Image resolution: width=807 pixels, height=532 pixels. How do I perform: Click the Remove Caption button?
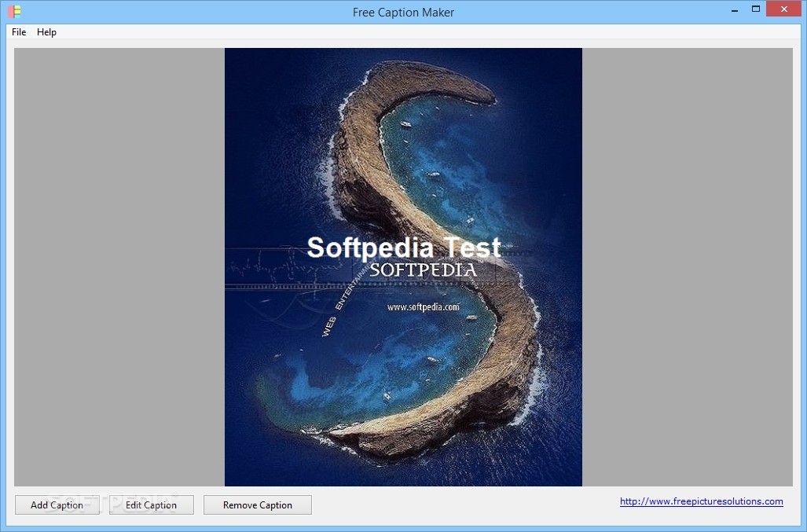257,504
